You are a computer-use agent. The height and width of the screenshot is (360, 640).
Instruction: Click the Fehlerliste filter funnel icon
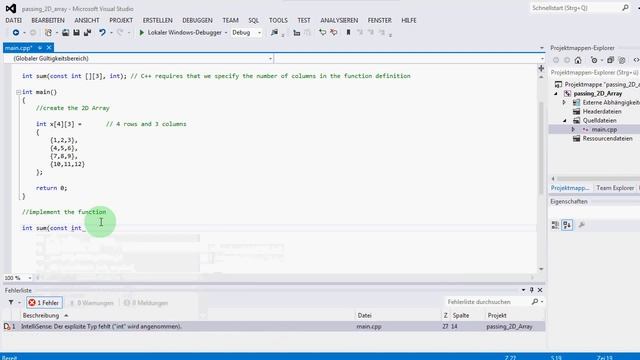pyautogui.click(x=11, y=302)
